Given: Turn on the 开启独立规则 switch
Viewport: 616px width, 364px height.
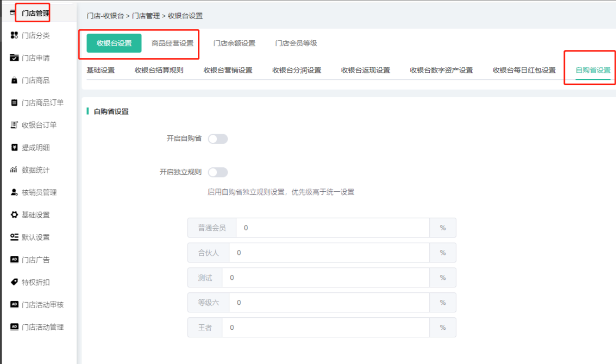Looking at the screenshot, I should pos(218,172).
